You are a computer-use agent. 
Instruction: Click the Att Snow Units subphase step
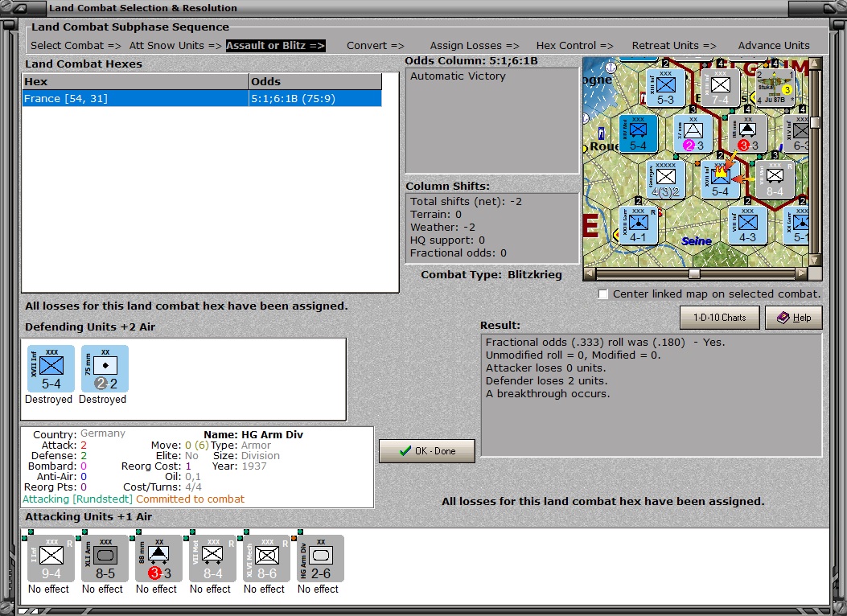tap(175, 46)
